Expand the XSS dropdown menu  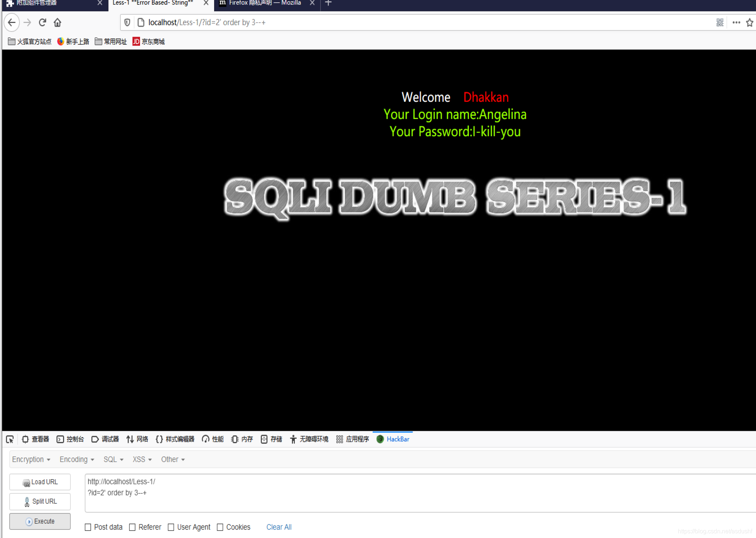[142, 459]
